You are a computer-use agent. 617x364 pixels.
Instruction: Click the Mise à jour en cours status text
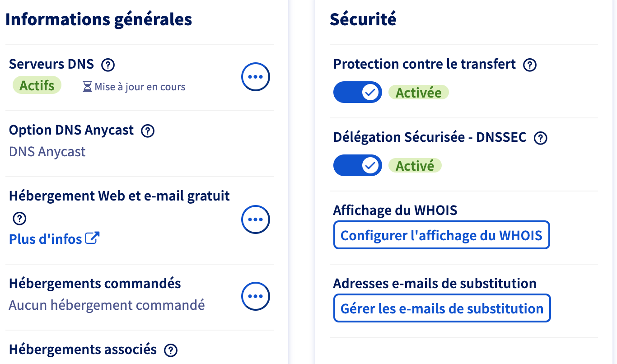(140, 87)
